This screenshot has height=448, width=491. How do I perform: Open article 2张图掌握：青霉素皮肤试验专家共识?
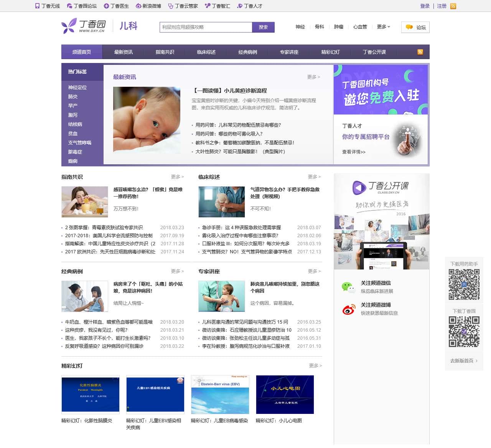(104, 227)
